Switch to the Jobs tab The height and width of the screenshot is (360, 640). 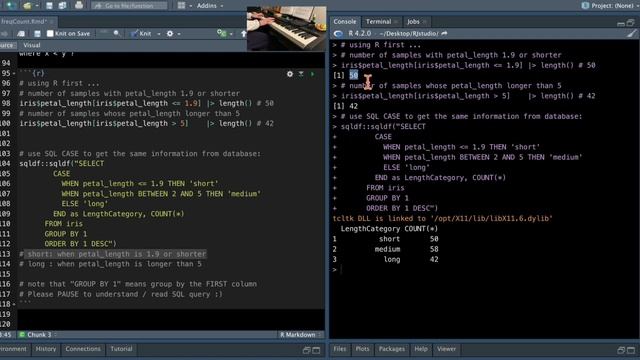413,22
